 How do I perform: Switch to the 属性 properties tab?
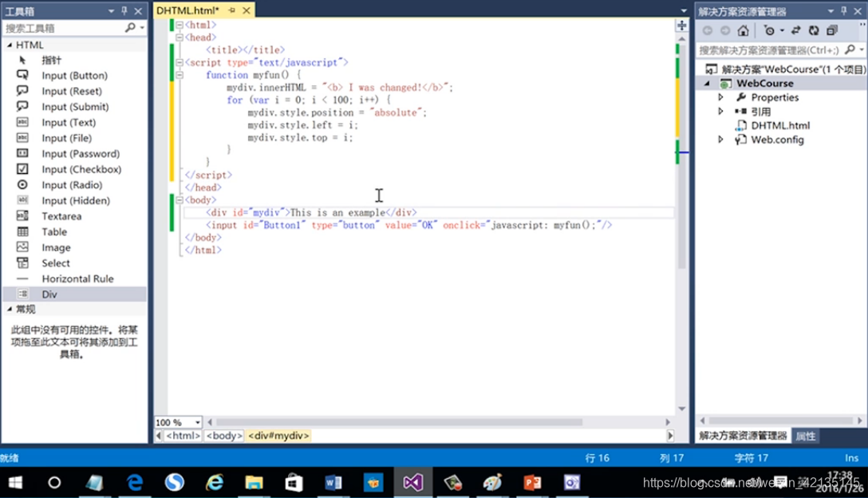(806, 436)
